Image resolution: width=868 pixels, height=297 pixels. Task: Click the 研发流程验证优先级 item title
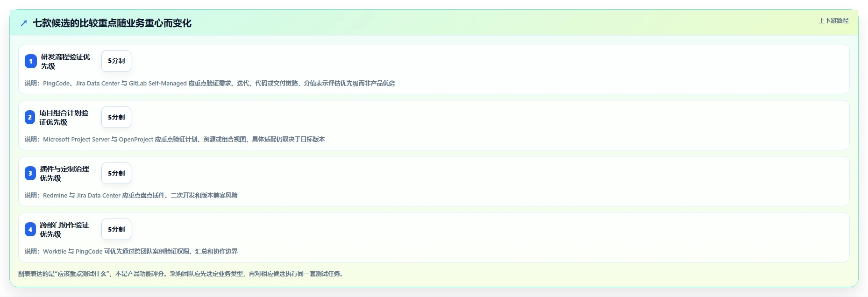(65, 61)
